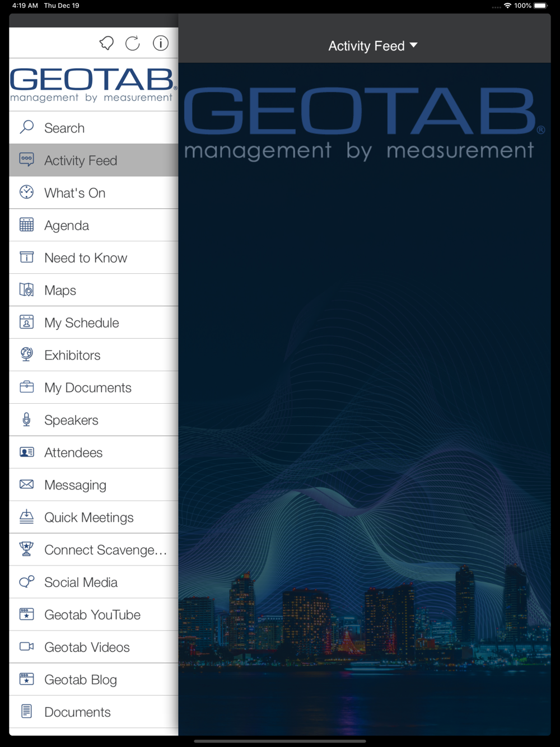
Task: Open Documents menu item
Action: point(94,712)
